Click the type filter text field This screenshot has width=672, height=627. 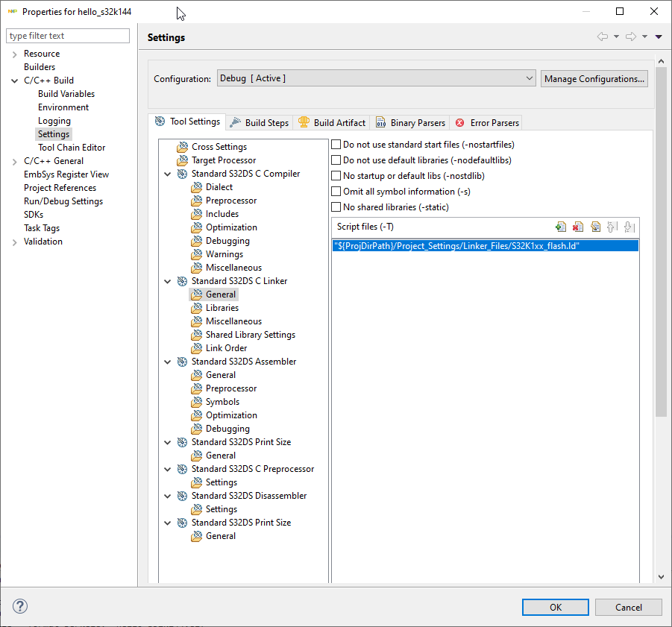pos(67,35)
